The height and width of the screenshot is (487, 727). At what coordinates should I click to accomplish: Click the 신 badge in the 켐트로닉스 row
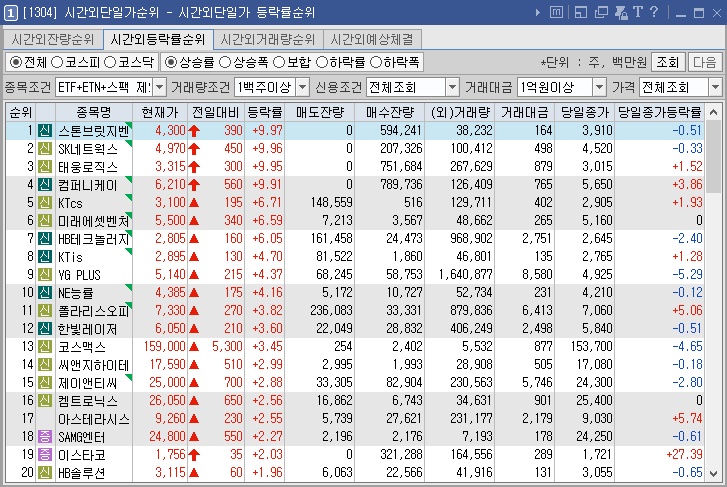pos(45,400)
